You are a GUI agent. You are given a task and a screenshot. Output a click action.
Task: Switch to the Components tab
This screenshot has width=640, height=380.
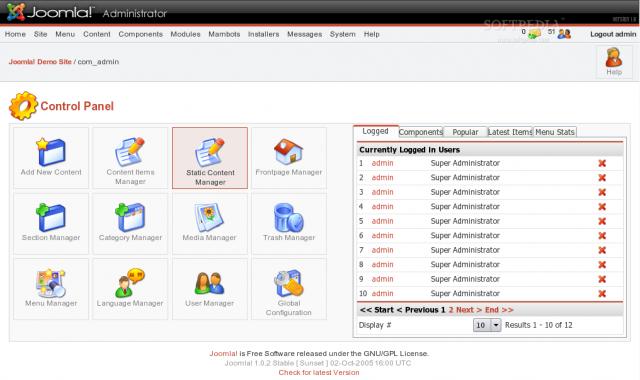point(421,132)
